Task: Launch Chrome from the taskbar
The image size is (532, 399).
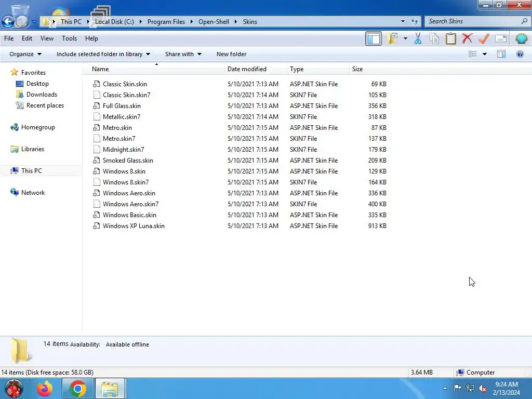Action: 78,389
